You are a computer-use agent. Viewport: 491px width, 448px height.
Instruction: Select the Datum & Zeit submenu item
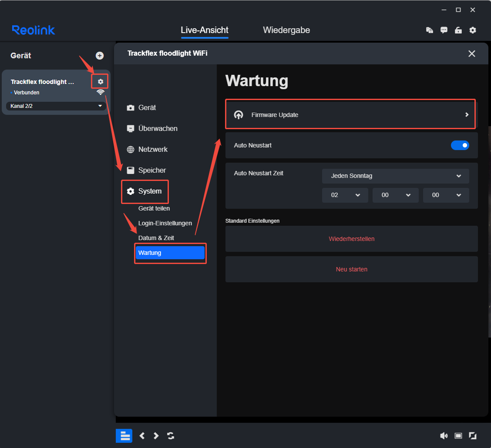pyautogui.click(x=156, y=238)
